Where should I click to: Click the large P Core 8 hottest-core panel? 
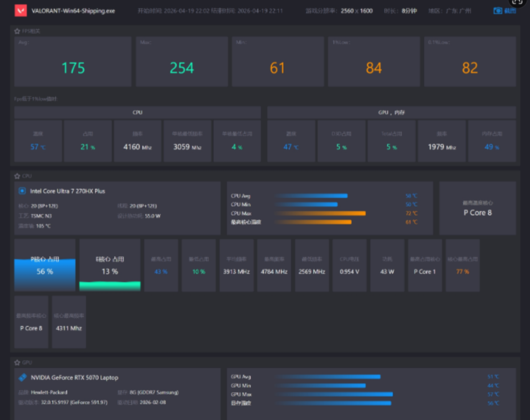tap(477, 208)
